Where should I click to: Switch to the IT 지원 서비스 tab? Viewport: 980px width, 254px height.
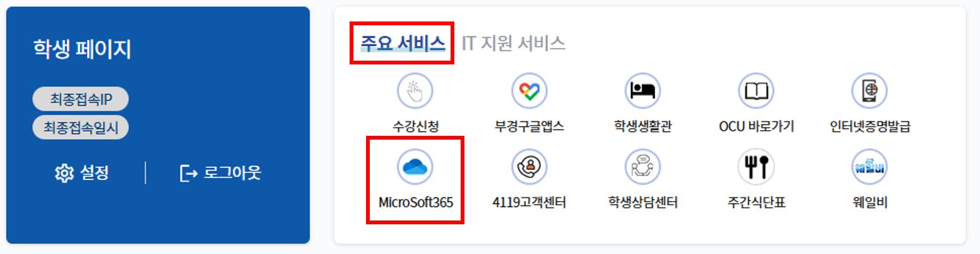513,43
